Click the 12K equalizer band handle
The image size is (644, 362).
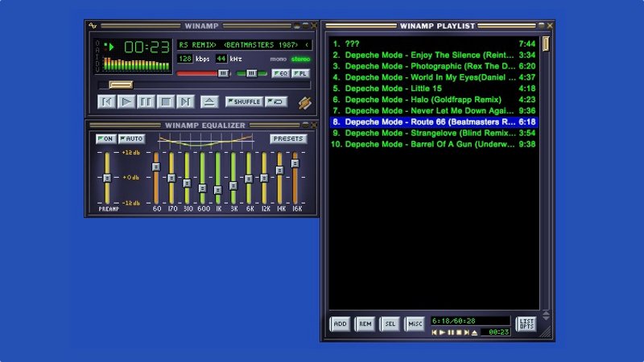click(x=264, y=178)
